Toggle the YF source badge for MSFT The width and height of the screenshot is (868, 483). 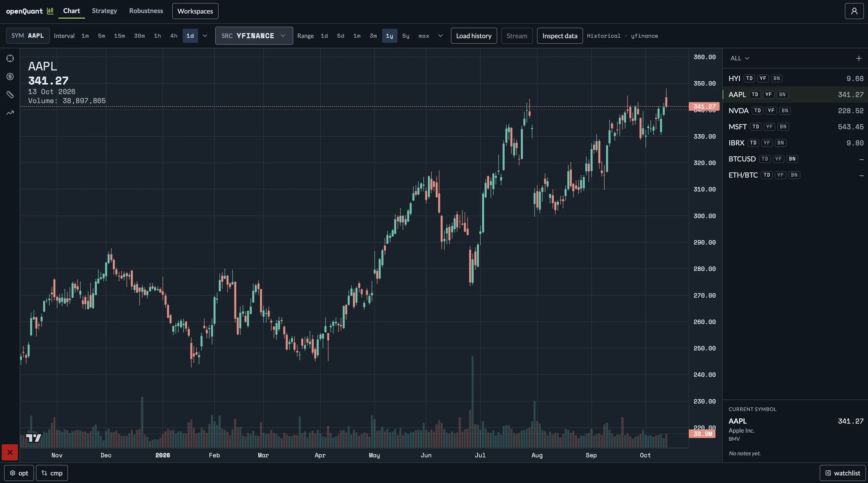[769, 127]
